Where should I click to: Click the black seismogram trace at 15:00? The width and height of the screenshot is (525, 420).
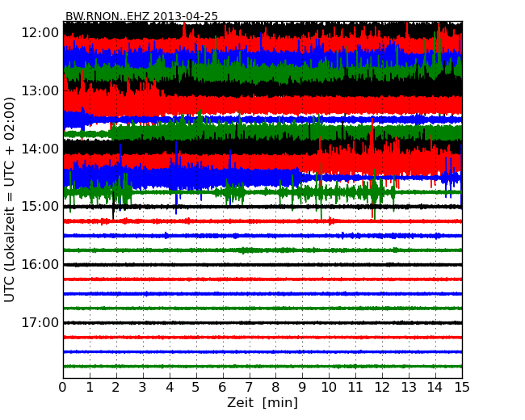(262, 207)
